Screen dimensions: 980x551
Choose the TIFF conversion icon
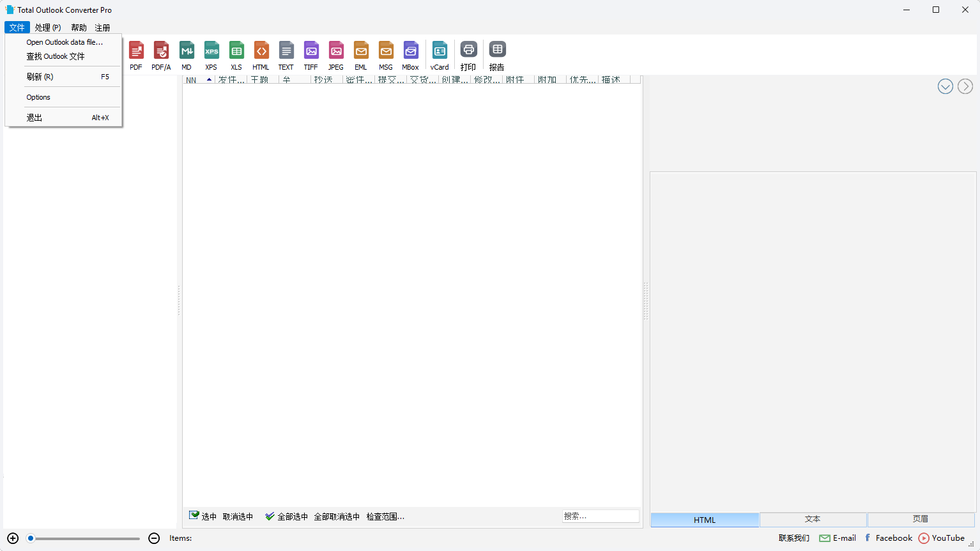pos(311,56)
